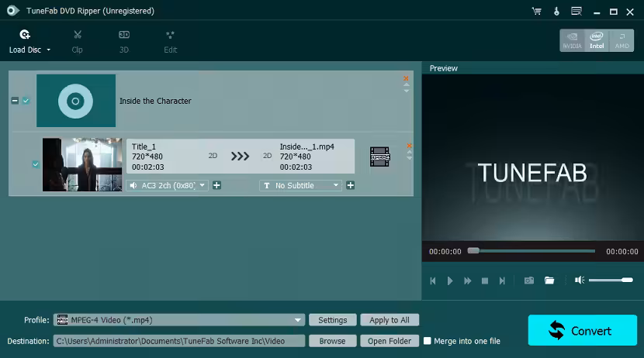Click the MPEG4 output format icon
This screenshot has height=358, width=644.
[379, 157]
